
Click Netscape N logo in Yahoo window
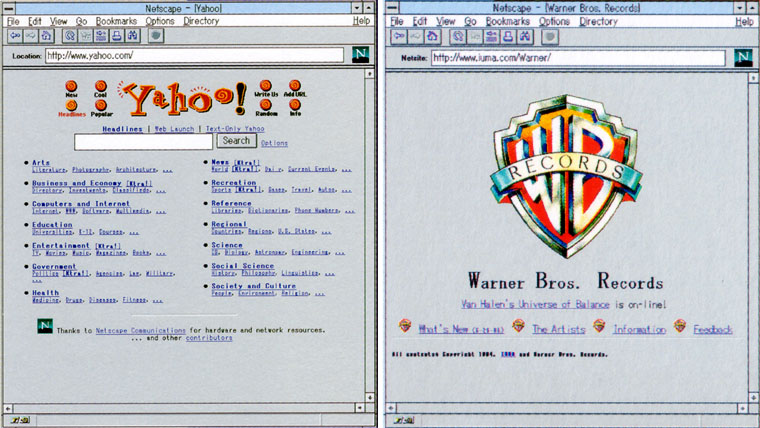click(360, 55)
